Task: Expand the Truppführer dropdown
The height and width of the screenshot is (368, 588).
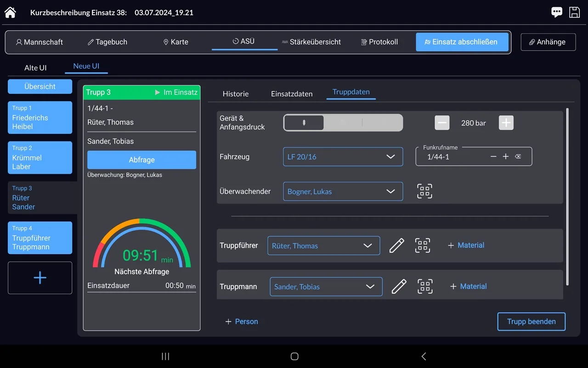Action: [324, 246]
